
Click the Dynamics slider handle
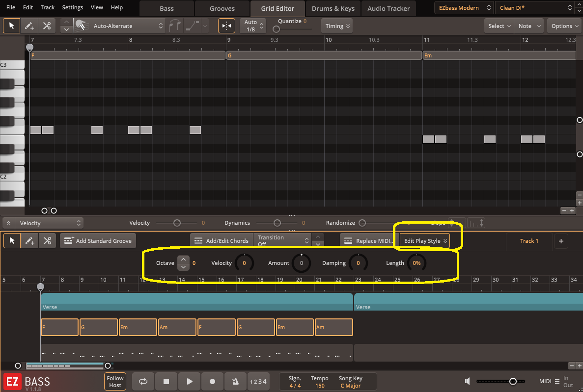[x=277, y=223]
